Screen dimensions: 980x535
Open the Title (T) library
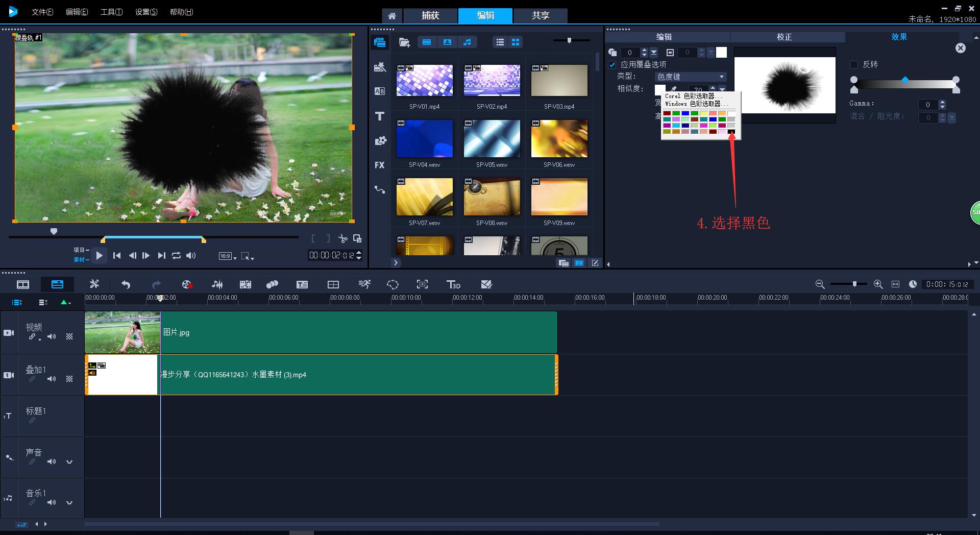pyautogui.click(x=380, y=116)
